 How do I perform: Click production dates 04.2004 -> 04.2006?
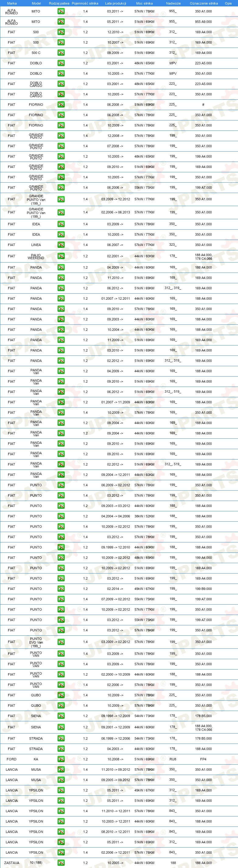(x=116, y=516)
